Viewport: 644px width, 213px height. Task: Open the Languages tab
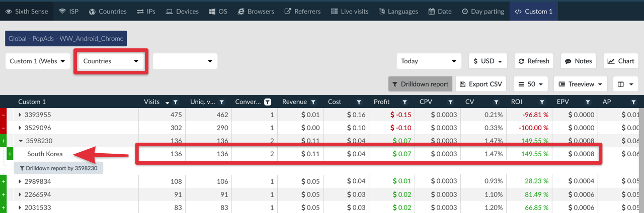click(x=398, y=11)
